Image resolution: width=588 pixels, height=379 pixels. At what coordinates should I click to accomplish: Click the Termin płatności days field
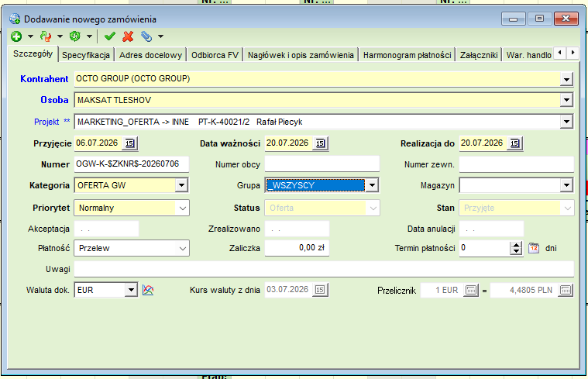click(x=484, y=248)
